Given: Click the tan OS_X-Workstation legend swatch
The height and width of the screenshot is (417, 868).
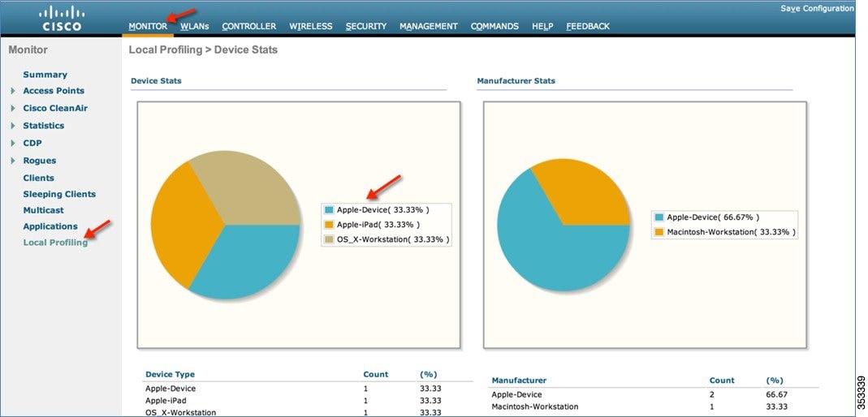Looking at the screenshot, I should click(329, 239).
